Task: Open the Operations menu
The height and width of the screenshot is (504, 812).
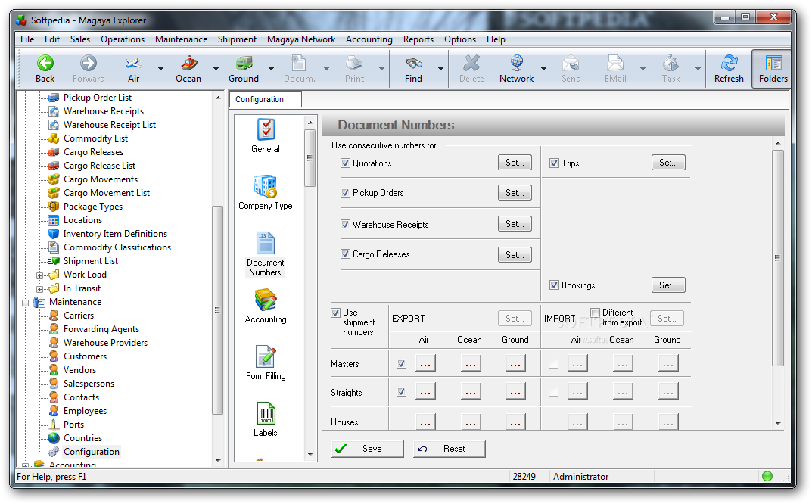Action: coord(123,39)
